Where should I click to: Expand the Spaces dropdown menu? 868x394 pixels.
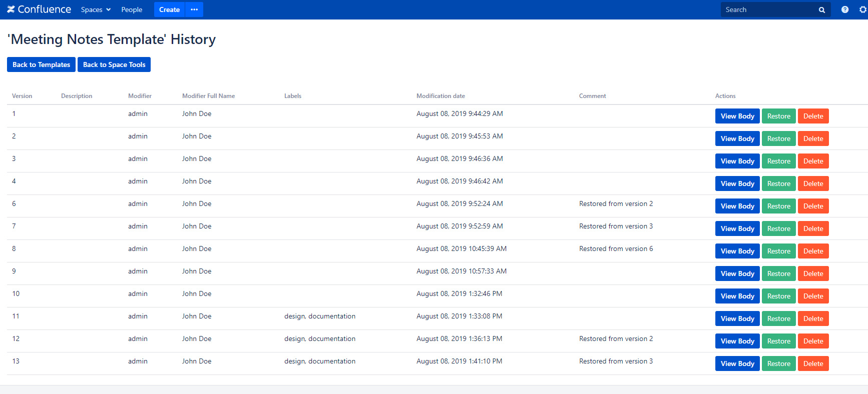[96, 9]
